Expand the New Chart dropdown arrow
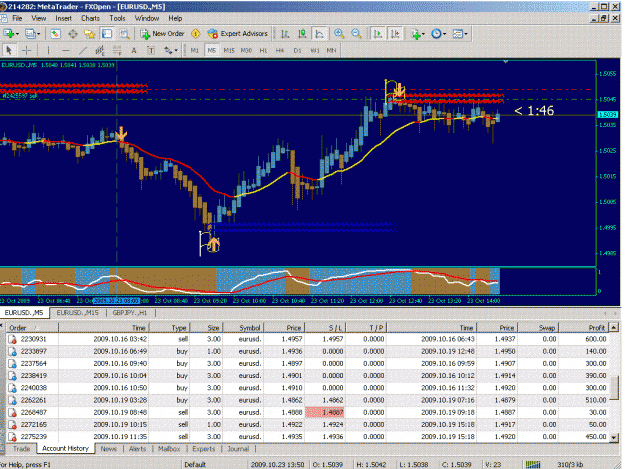Image resolution: width=625 pixels, height=469 pixels. pos(17,34)
